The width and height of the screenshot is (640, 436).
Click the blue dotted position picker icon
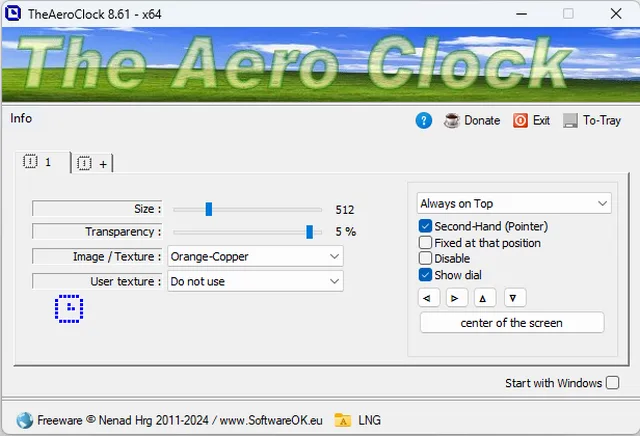69,309
